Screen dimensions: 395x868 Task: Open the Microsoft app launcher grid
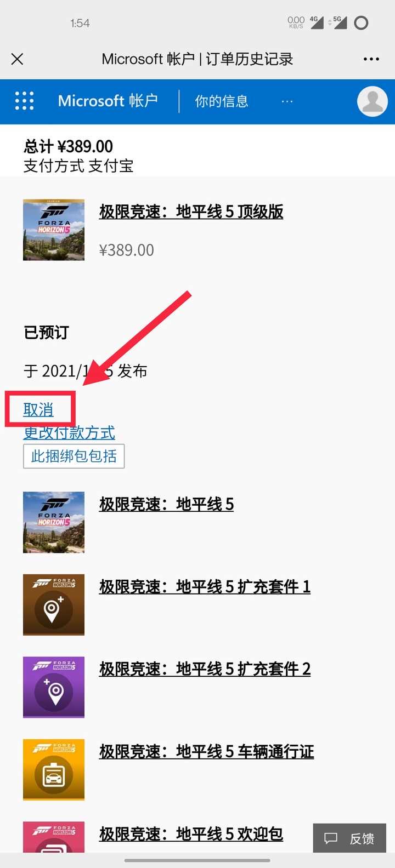(x=24, y=101)
